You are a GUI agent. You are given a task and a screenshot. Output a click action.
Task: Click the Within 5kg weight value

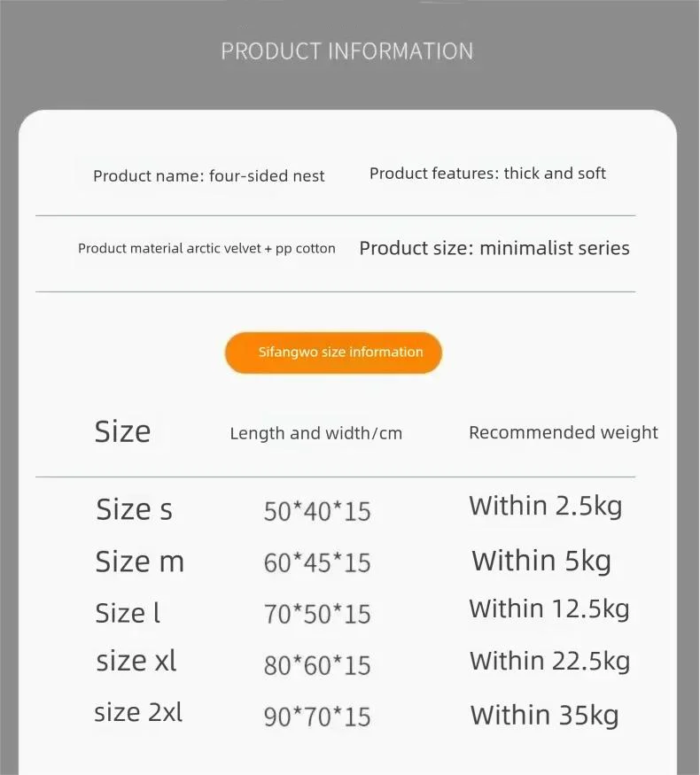541,561
